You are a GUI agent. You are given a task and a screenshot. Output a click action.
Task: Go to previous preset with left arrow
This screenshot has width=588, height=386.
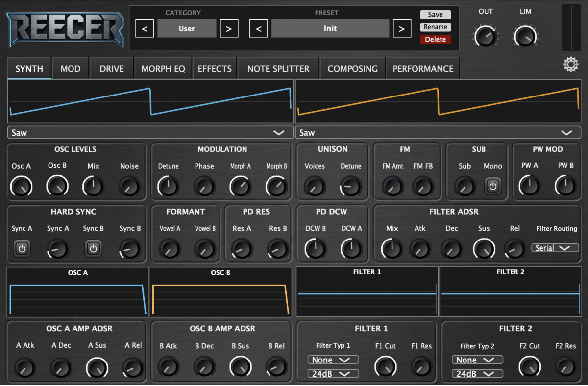click(259, 29)
